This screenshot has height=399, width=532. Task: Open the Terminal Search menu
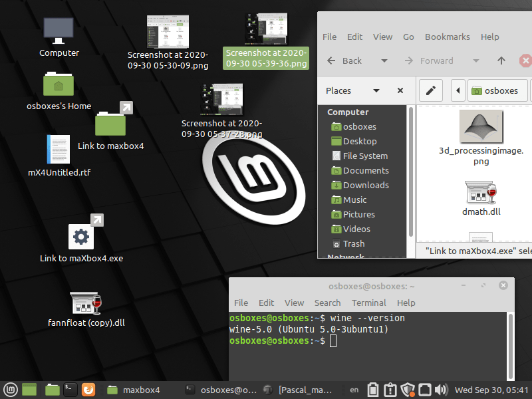(327, 303)
